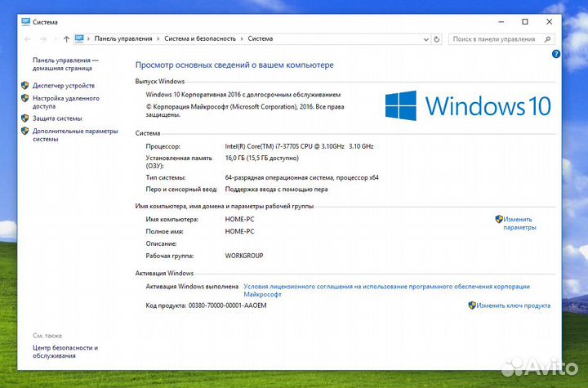
Task: Open license terms link Условия лицензионного соглашения
Action: (386, 291)
